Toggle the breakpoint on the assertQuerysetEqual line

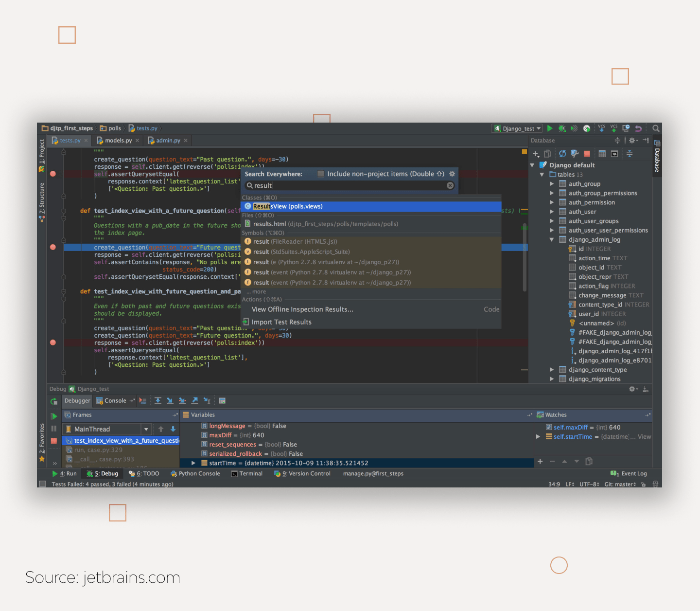(x=53, y=174)
